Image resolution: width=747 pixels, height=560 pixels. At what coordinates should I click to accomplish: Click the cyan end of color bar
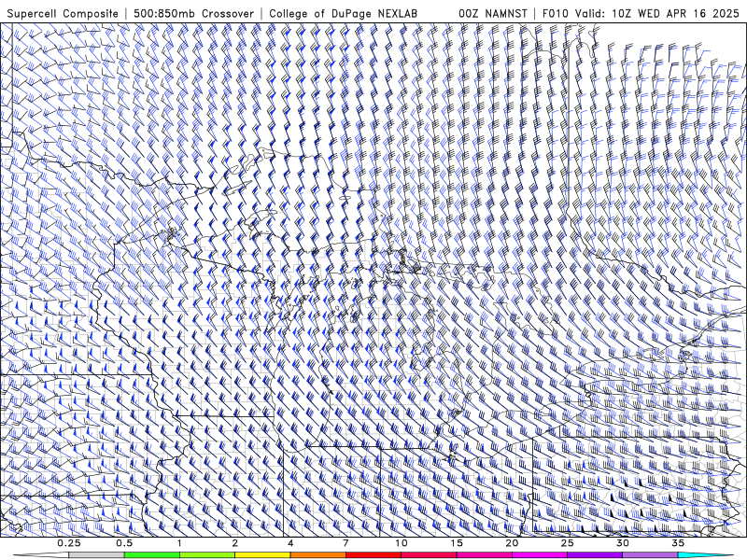tap(705, 555)
